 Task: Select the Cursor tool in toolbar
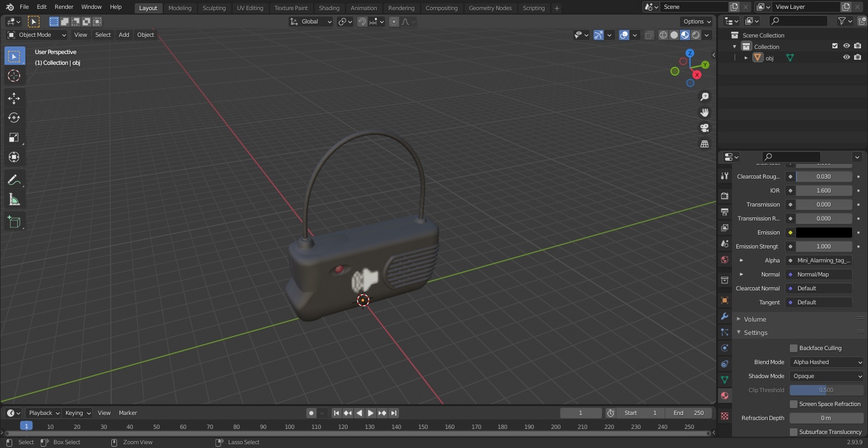14,76
